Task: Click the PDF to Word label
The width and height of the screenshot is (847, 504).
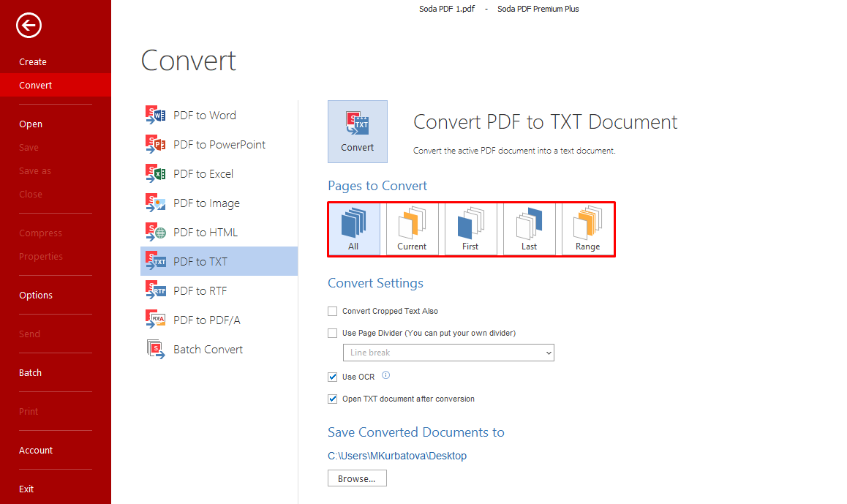Action: point(205,115)
